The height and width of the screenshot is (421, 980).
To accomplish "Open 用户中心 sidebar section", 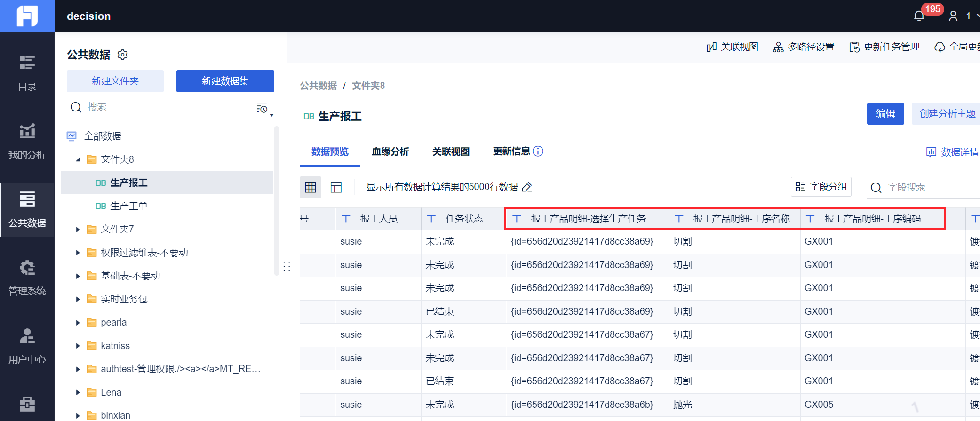I will [x=27, y=346].
